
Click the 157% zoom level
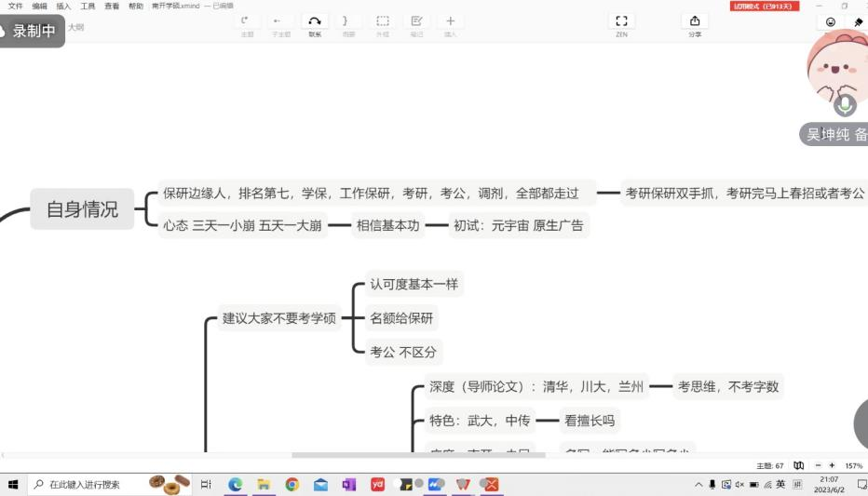853,466
